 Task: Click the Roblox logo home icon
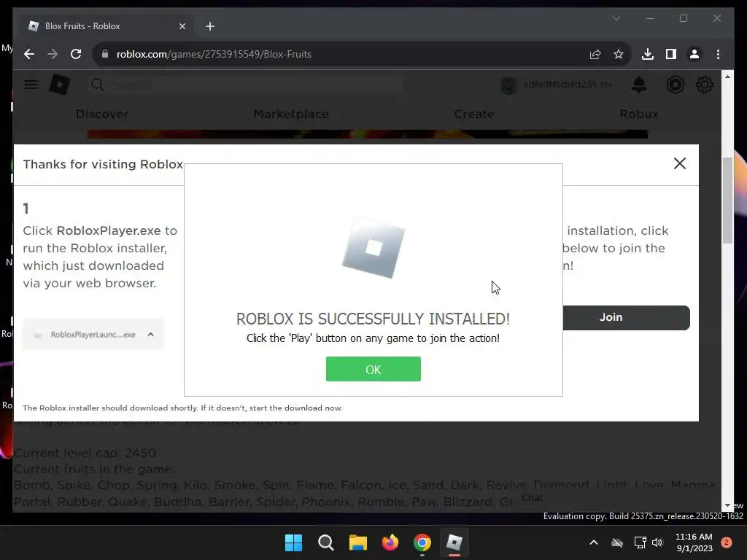point(60,85)
